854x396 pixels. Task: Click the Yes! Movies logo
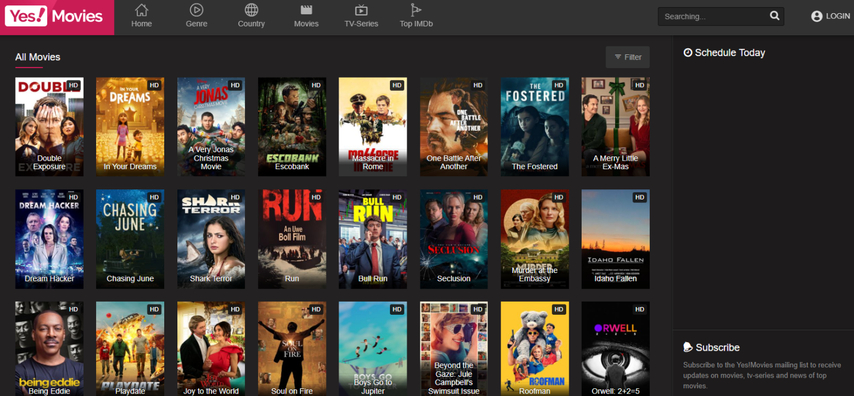[x=57, y=17]
